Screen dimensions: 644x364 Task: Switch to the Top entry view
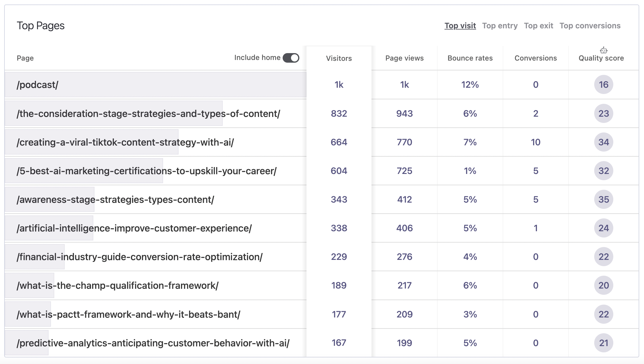[x=500, y=25]
